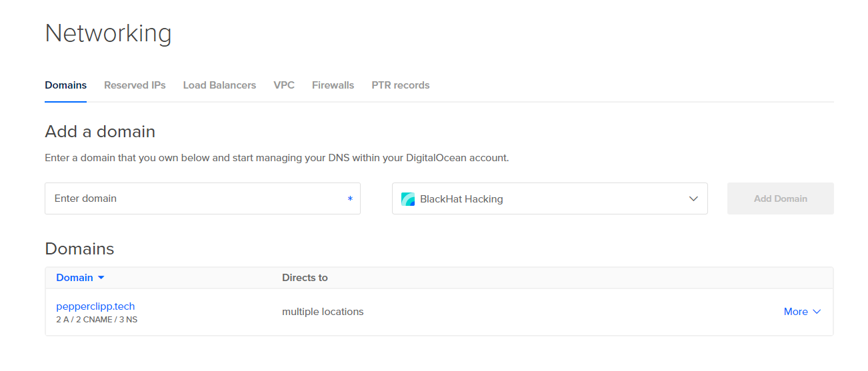Click the blue required asterisk in domain field
This screenshot has height=371, width=868.
click(350, 199)
